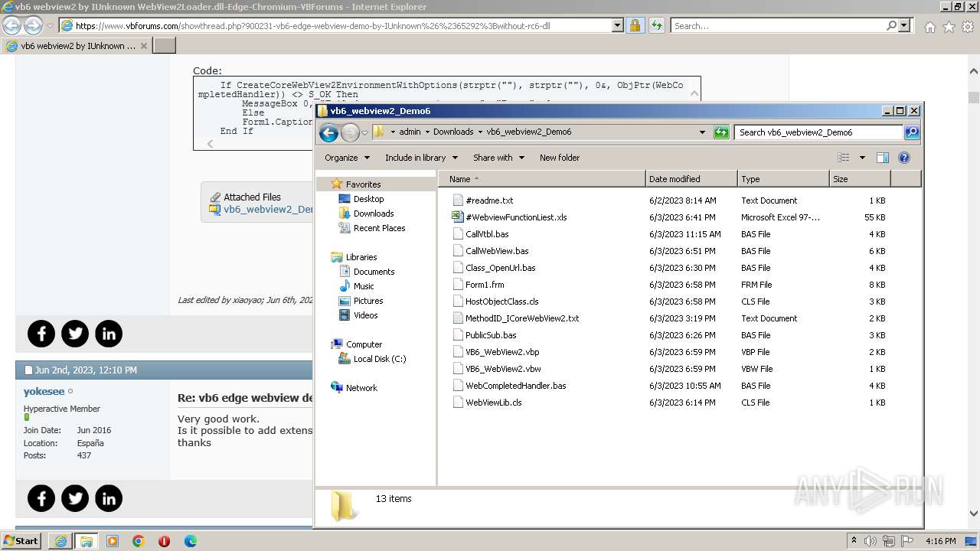Sort files by the Size column

point(860,179)
